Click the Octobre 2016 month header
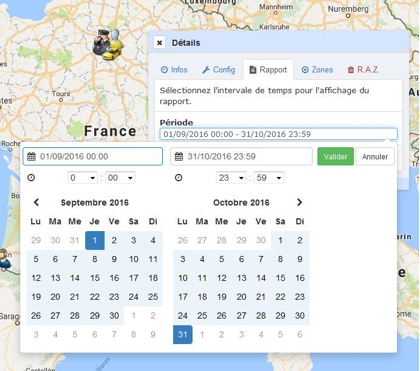Screen dimensions: 420x371 tap(241, 203)
